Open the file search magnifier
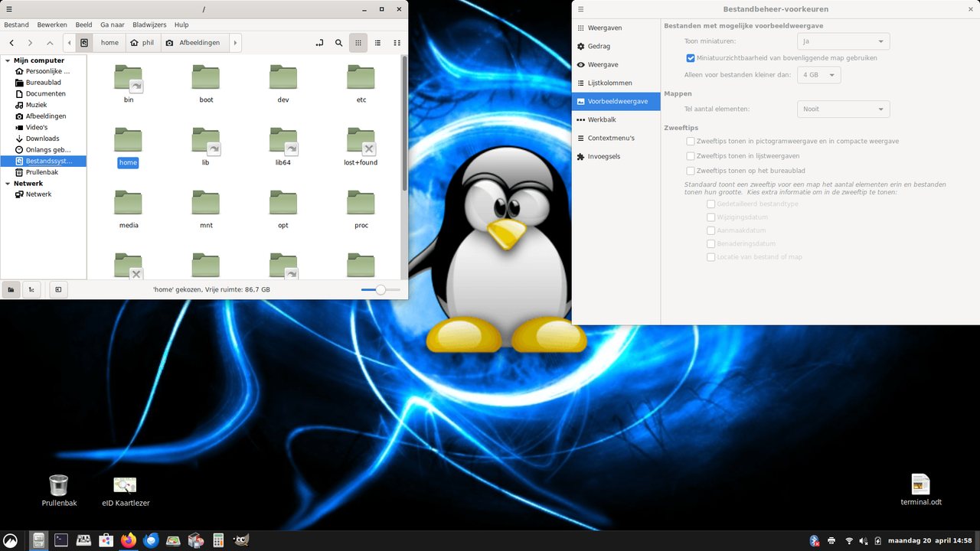The width and height of the screenshot is (980, 551). pos(339,43)
